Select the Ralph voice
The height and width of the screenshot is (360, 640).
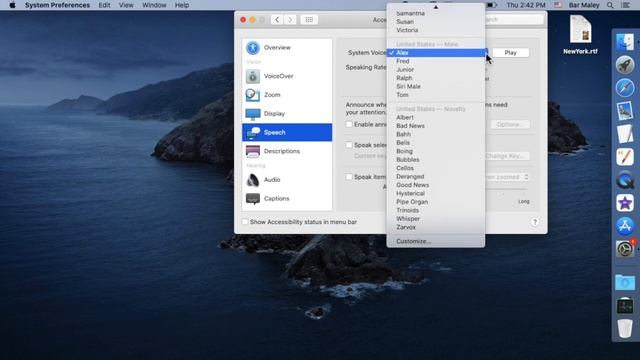tap(436, 78)
